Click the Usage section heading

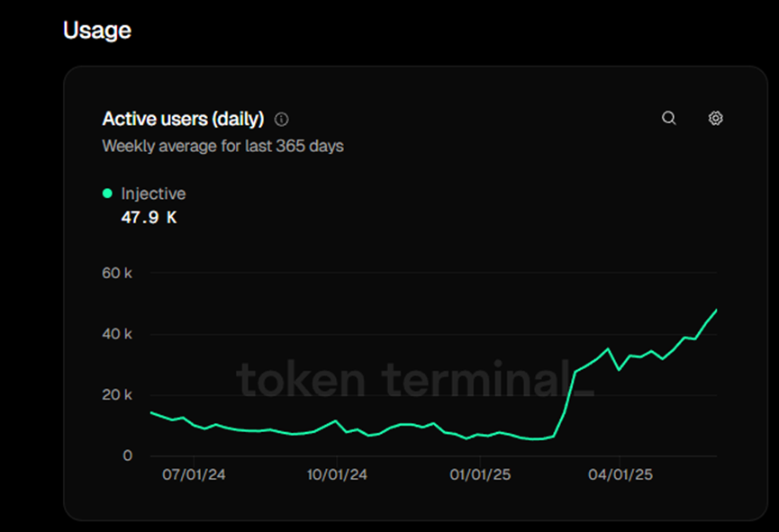tap(97, 30)
